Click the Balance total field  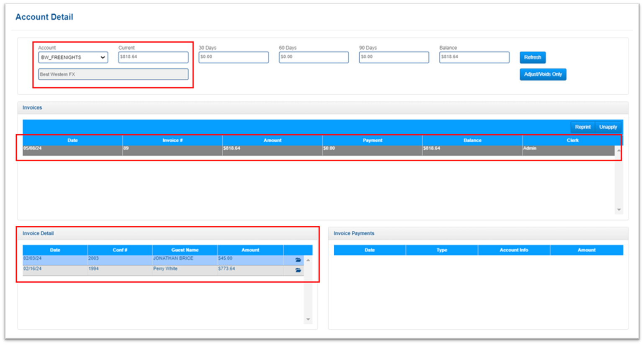(x=474, y=57)
